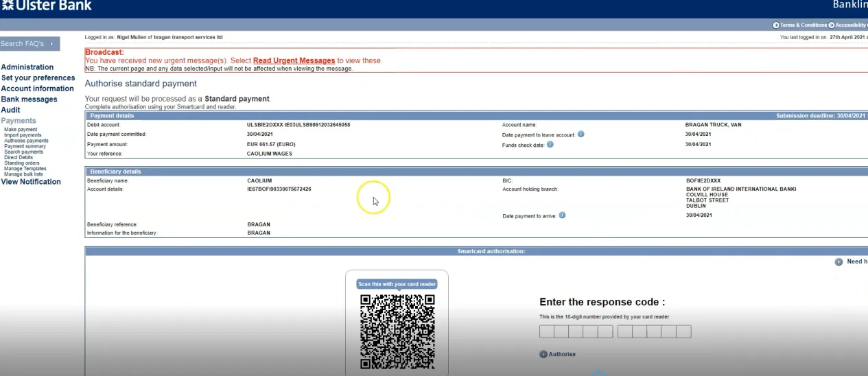
Task: Click the info icon beside Date payment to leave account
Action: tap(580, 134)
